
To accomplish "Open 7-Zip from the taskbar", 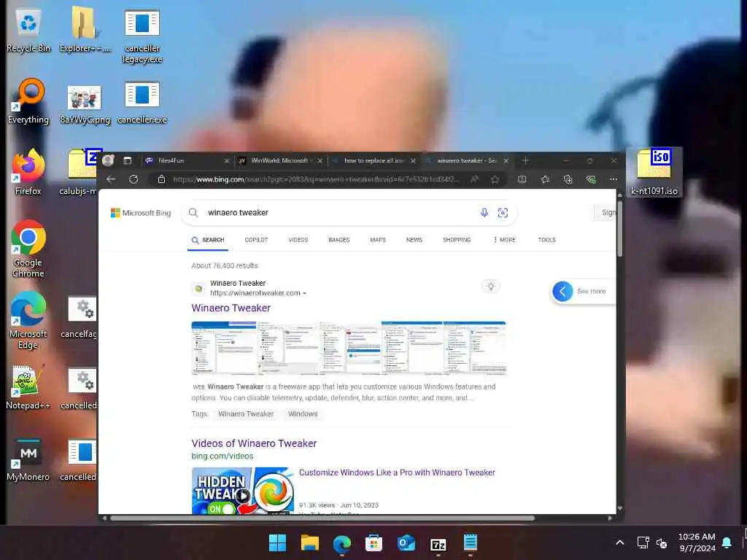I will 438,542.
